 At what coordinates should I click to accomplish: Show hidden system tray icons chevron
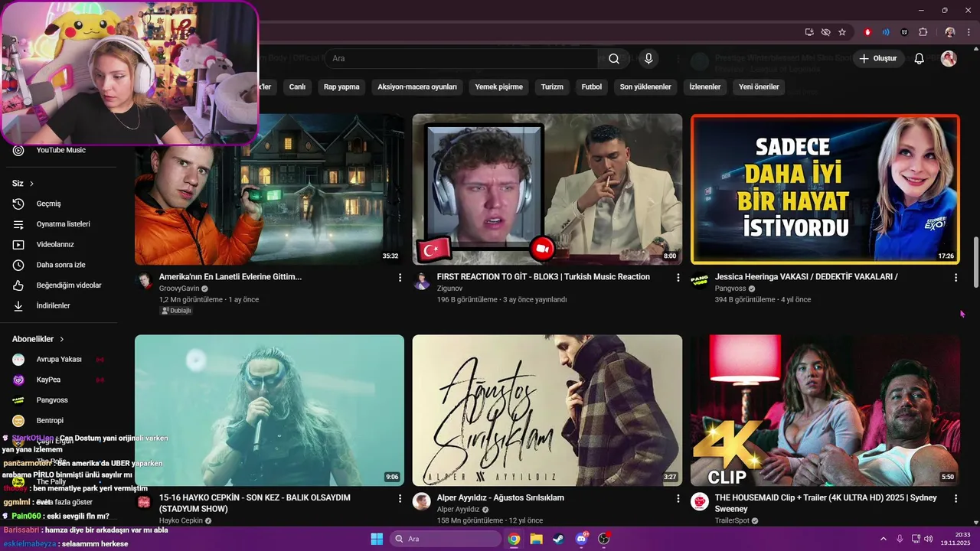[x=883, y=539]
